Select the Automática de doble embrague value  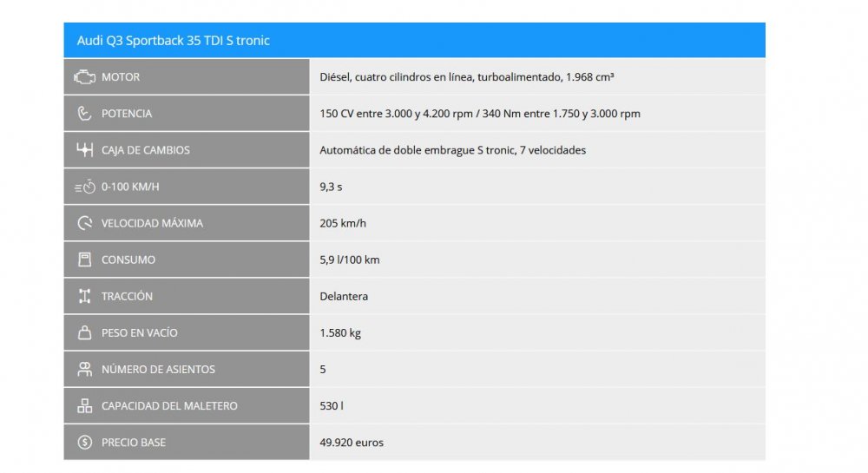pyautogui.click(x=453, y=150)
